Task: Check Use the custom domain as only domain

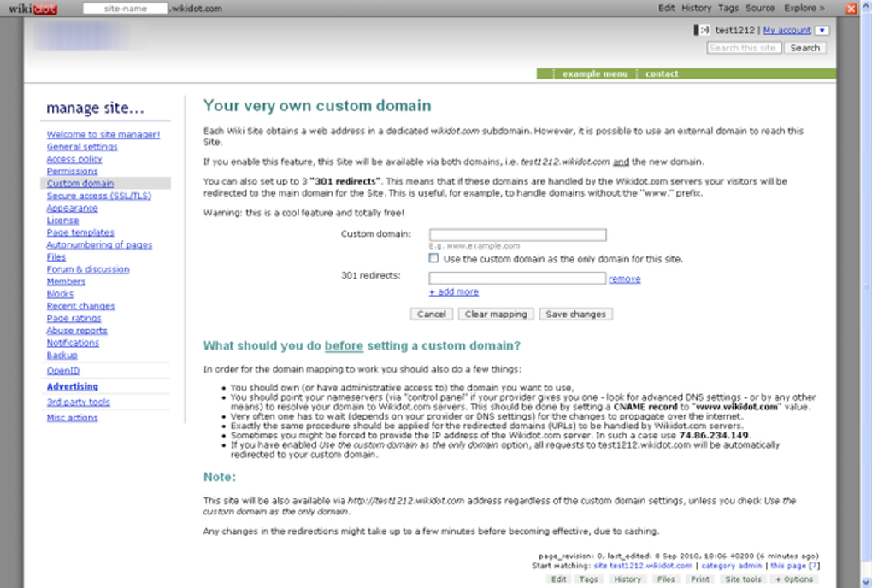Action: pos(433,259)
